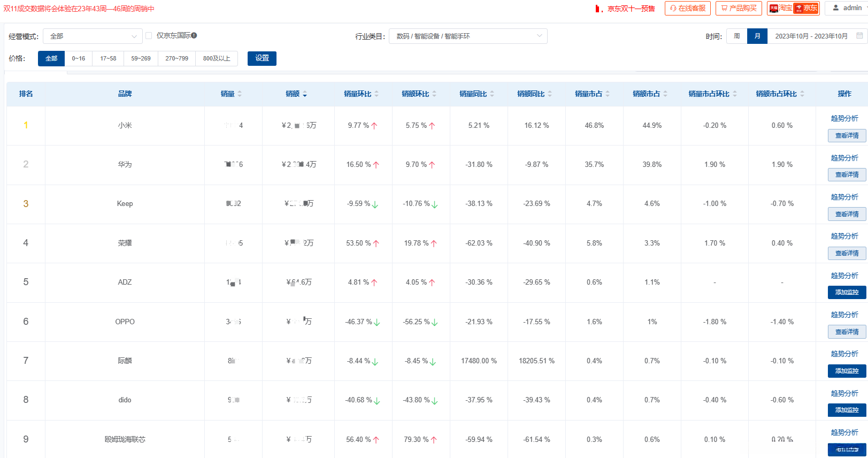Click brand name 欧姆珑海联芯
This screenshot has height=458, width=868.
[x=125, y=439]
